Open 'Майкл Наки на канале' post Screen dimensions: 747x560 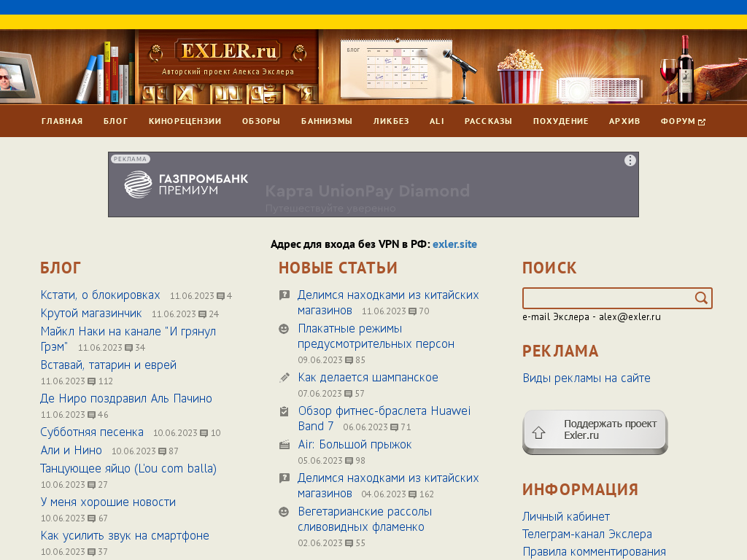point(128,339)
